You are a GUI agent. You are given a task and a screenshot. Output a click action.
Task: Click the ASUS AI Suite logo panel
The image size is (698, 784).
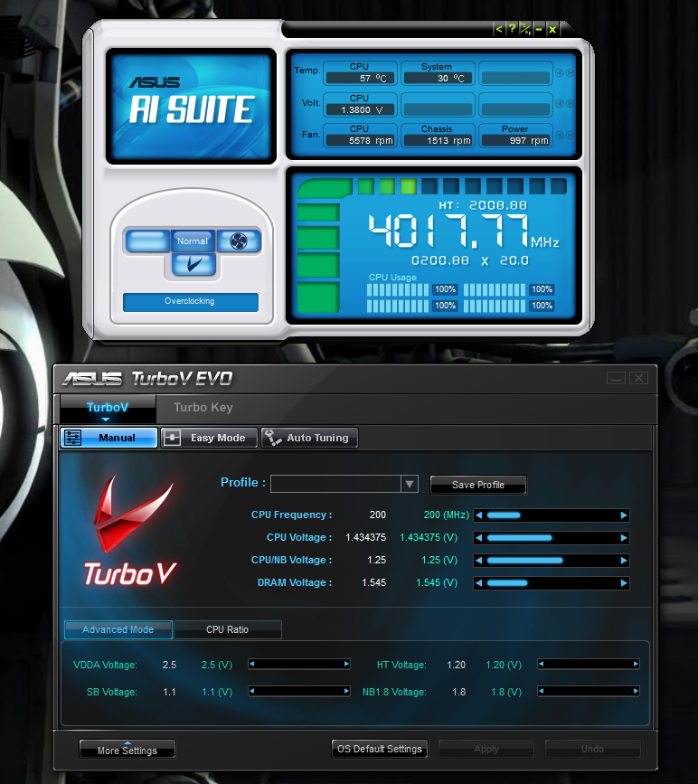coord(191,106)
